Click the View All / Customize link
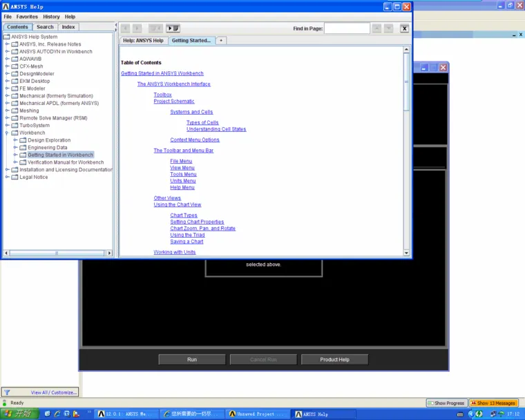Image resolution: width=525 pixels, height=420 pixels. pos(54,392)
